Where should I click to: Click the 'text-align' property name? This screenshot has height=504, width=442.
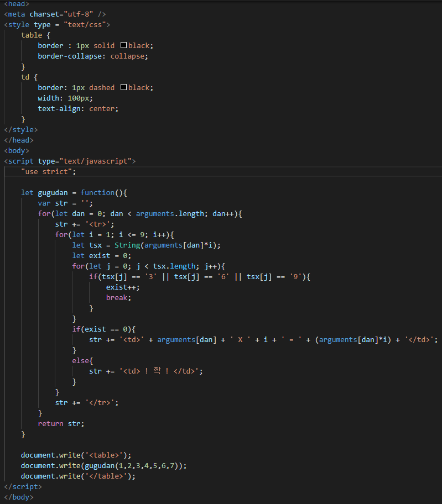(x=59, y=109)
